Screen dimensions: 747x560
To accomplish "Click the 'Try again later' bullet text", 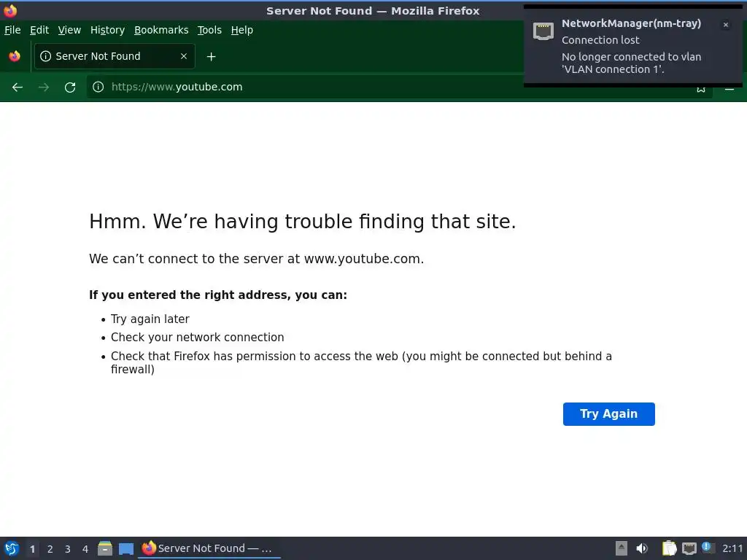I will [x=150, y=319].
